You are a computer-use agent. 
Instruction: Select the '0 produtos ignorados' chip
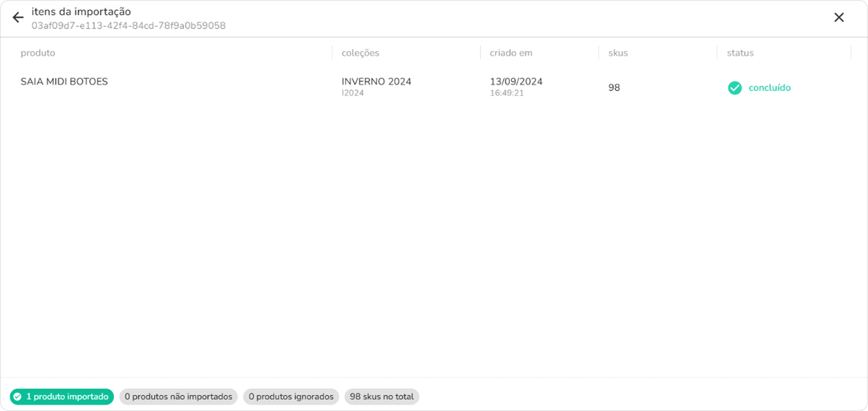pos(291,397)
